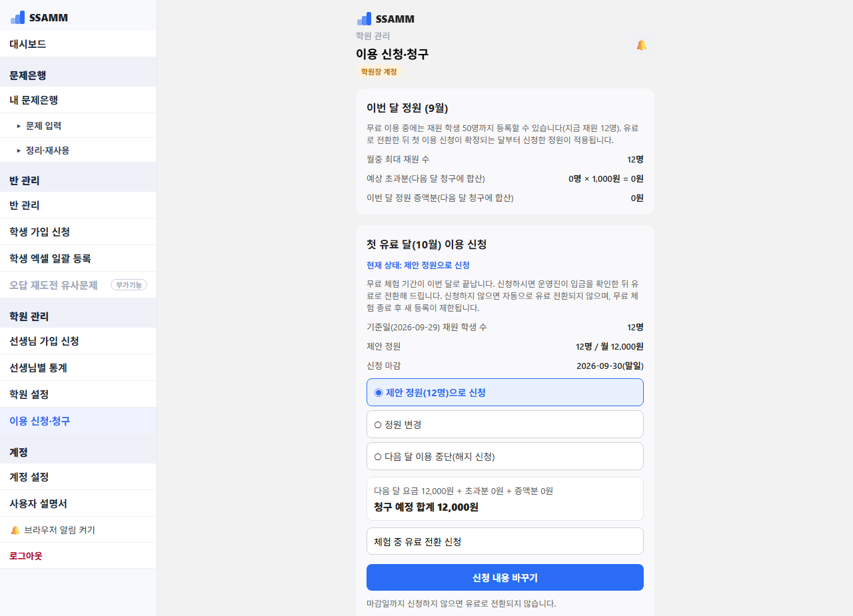The width and height of the screenshot is (853, 616).
Task: Click the 체험 중 유료 전환 신청 field
Action: (x=505, y=541)
